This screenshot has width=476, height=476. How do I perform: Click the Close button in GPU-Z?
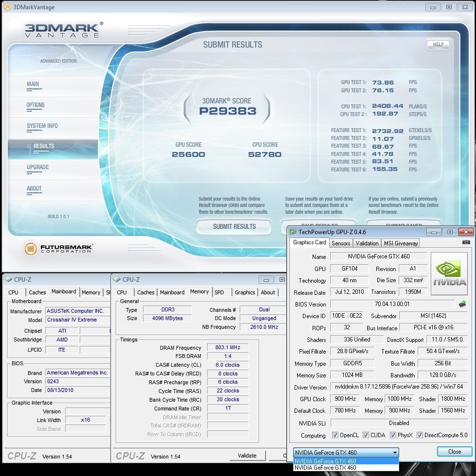coord(455,452)
